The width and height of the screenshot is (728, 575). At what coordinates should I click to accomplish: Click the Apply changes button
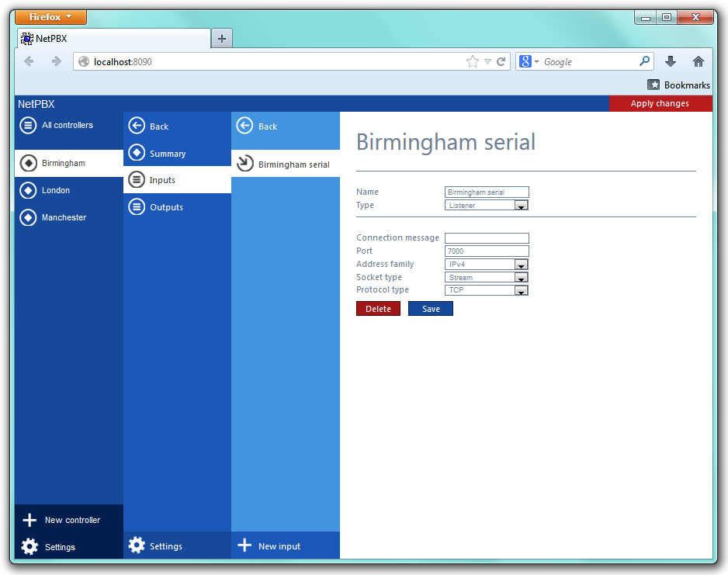coord(660,103)
